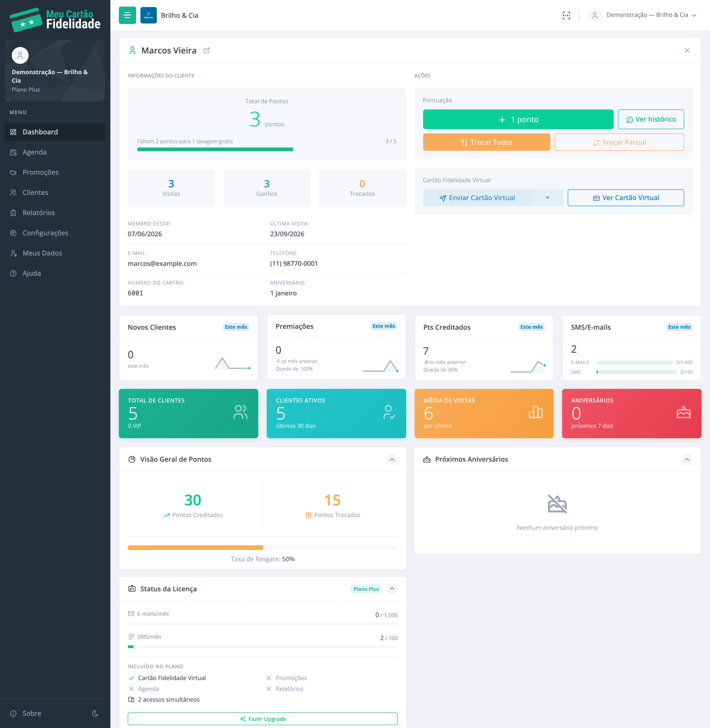The width and height of the screenshot is (710, 728).
Task: Click Ver Cartão Virtual button
Action: click(x=626, y=198)
